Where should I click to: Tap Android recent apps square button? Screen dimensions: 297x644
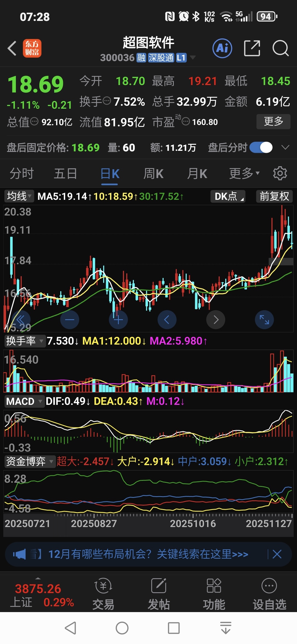174,628
